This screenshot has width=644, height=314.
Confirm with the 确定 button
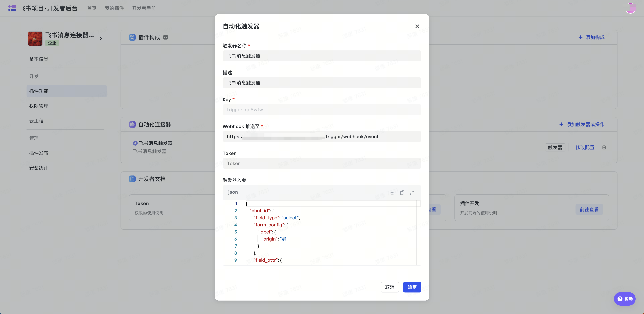(x=412, y=287)
